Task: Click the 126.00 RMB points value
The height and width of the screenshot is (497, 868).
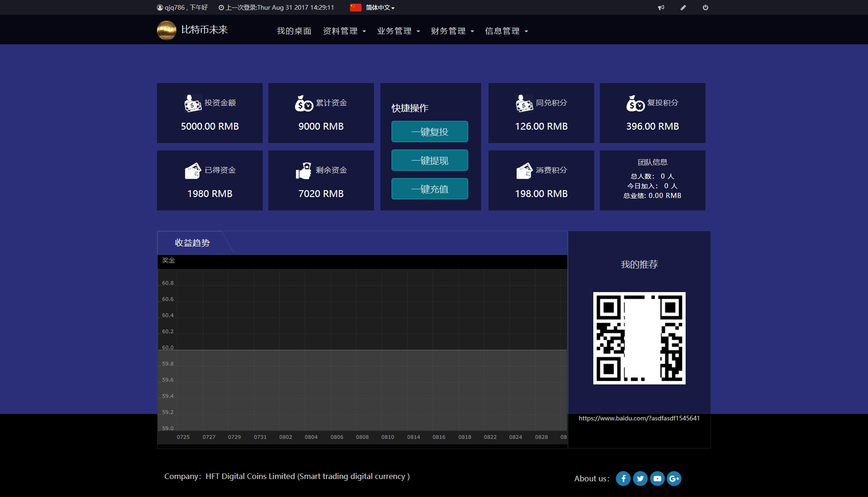Action: 541,126
